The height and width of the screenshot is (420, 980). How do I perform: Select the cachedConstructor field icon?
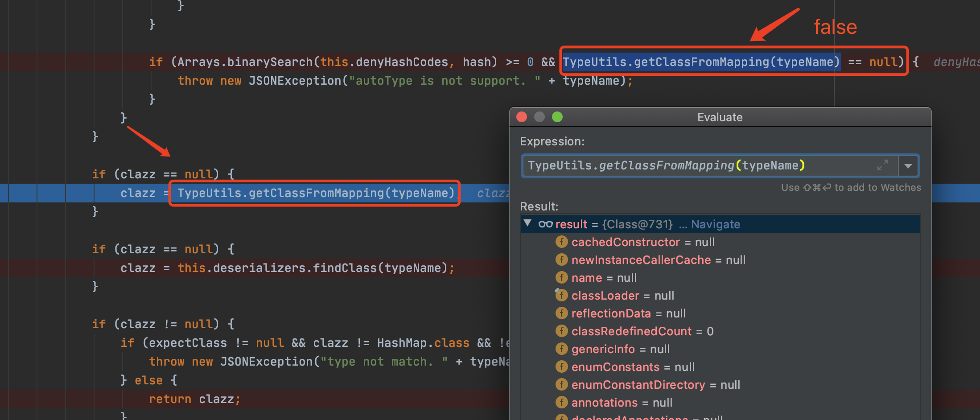[561, 242]
